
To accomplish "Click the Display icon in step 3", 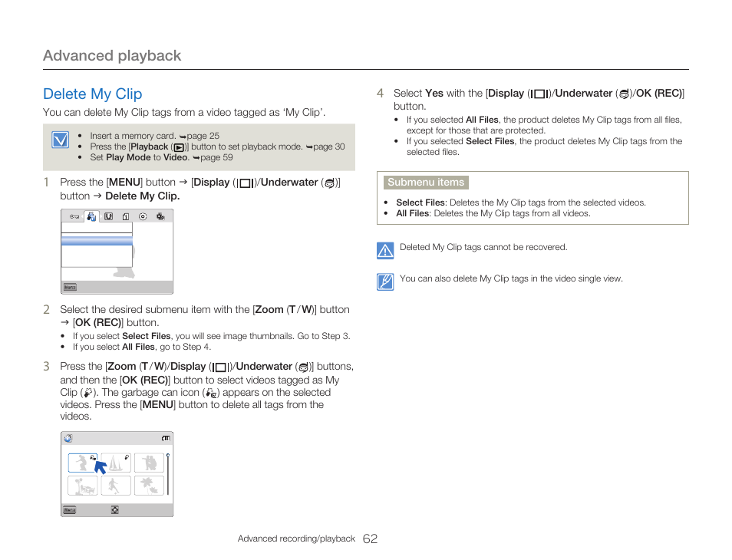I will (220, 367).
